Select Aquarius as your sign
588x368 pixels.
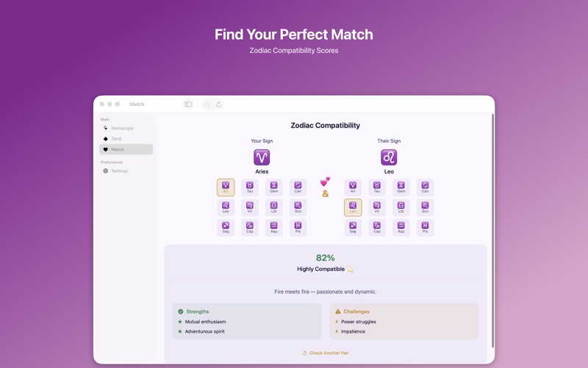(x=273, y=227)
